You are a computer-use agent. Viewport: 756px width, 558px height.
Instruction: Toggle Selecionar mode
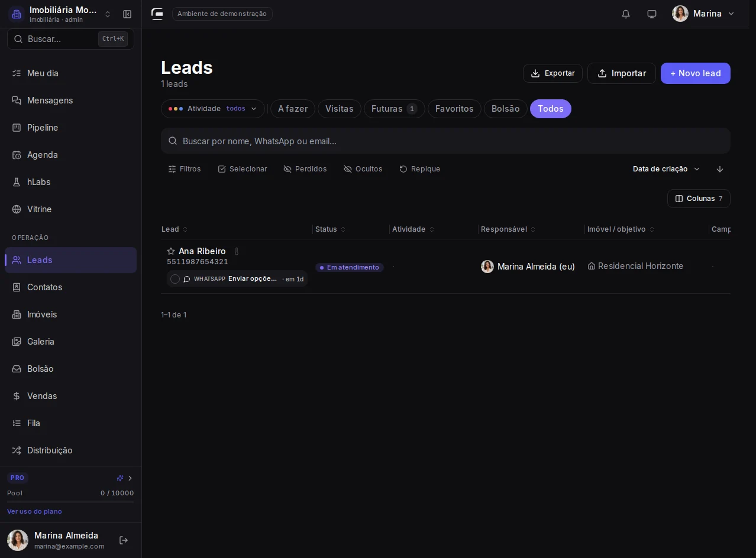[243, 169]
